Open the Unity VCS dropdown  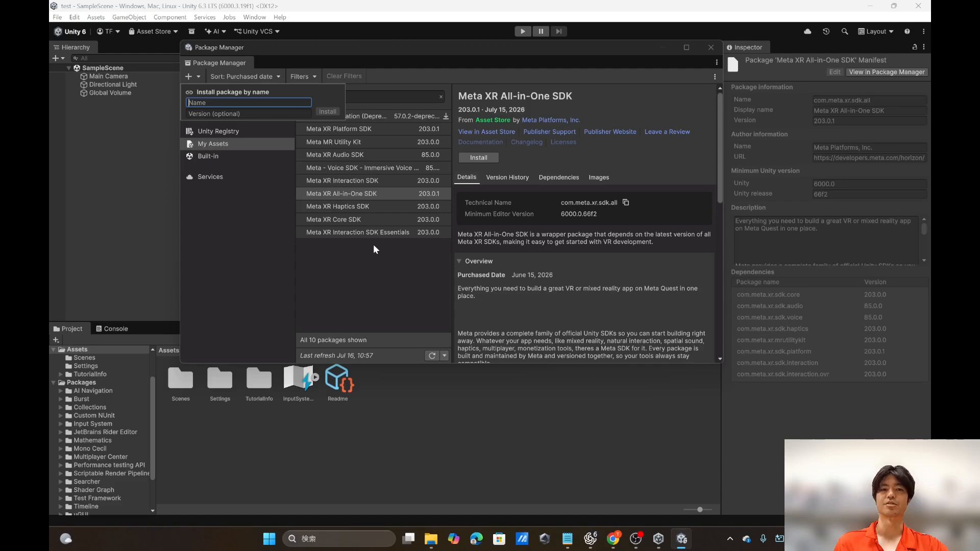click(257, 32)
